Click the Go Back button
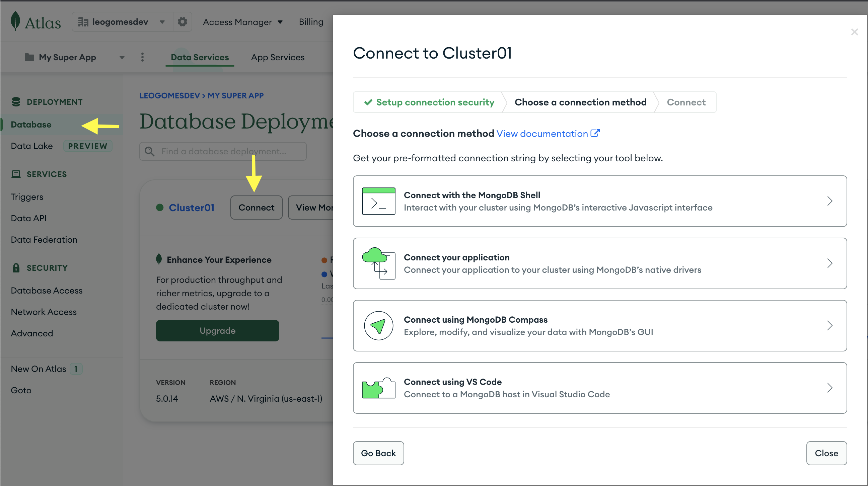868x486 pixels. (x=378, y=453)
